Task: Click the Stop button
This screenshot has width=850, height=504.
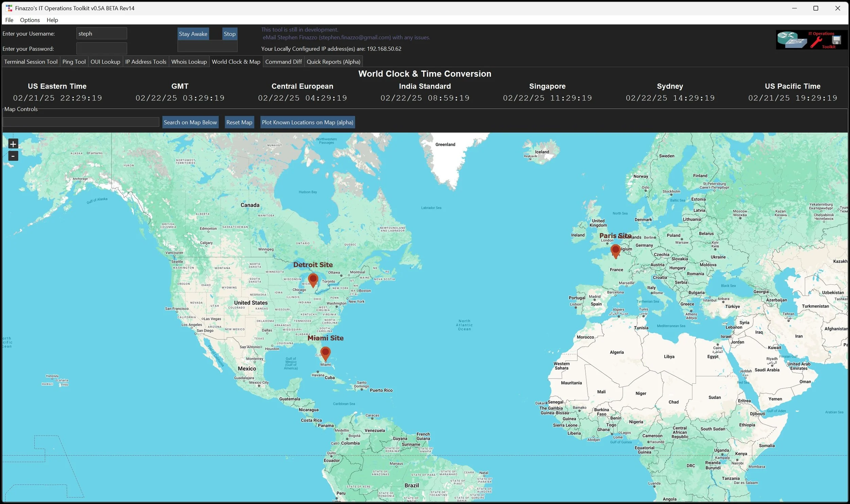Action: [230, 34]
